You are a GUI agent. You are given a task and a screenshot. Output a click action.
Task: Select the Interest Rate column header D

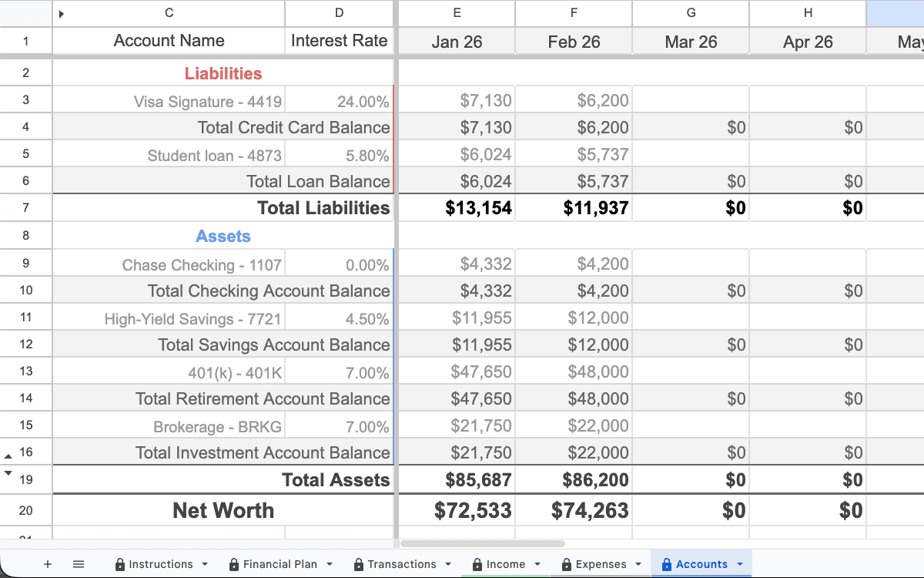click(339, 13)
